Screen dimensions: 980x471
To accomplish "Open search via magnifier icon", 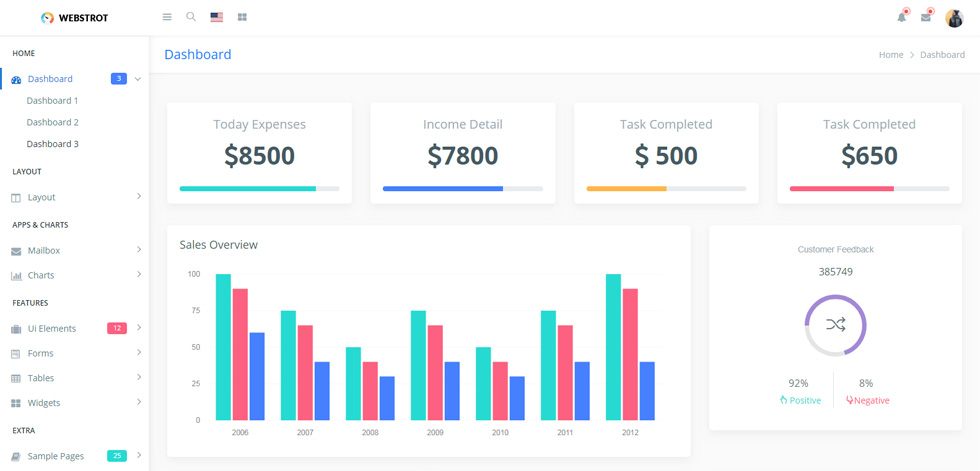I will click(x=191, y=17).
